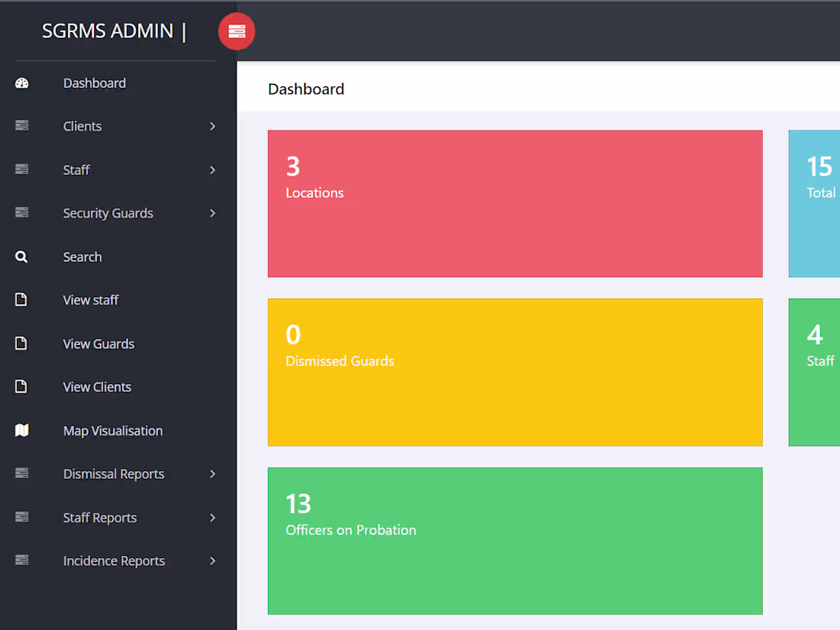Screen dimensions: 840x630
Task: Click the View staff document icon
Action: pyautogui.click(x=21, y=299)
